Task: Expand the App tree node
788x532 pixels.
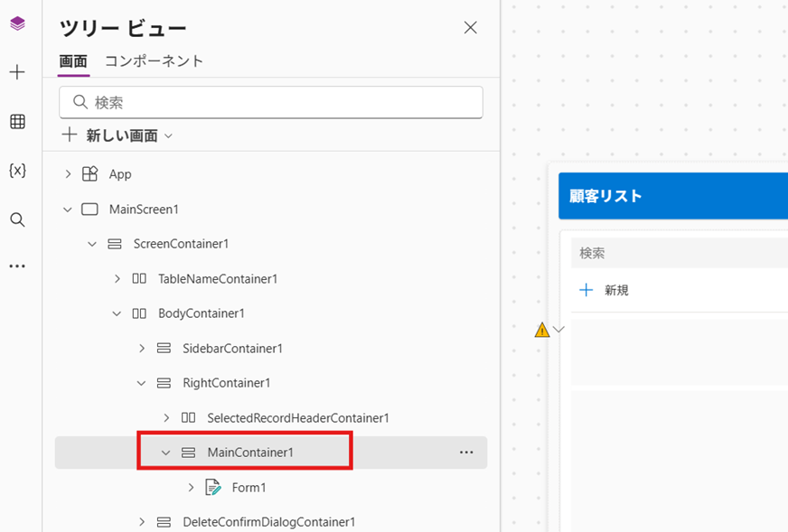Action: click(x=68, y=174)
